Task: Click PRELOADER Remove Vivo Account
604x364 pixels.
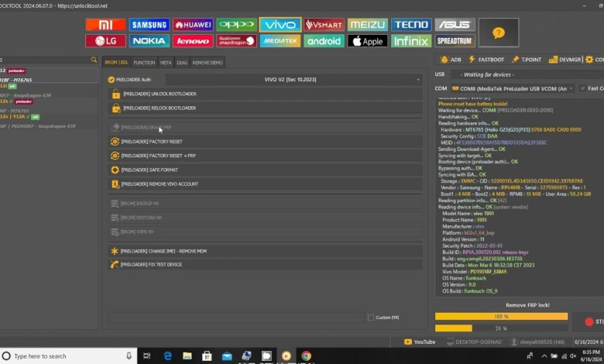Action: [x=265, y=184]
